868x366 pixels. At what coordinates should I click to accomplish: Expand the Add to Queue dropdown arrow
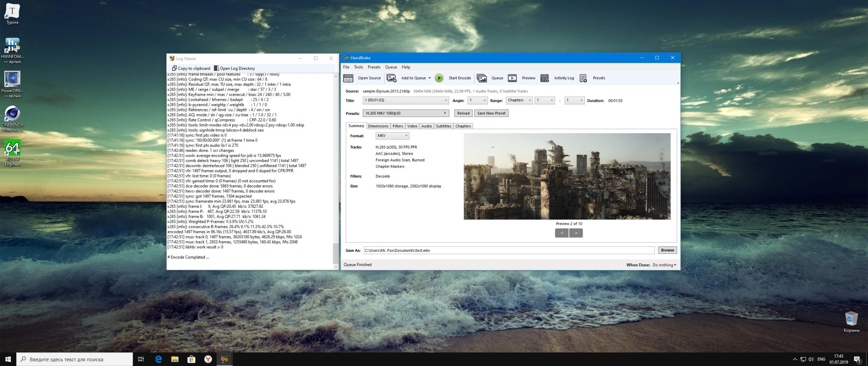coord(430,78)
